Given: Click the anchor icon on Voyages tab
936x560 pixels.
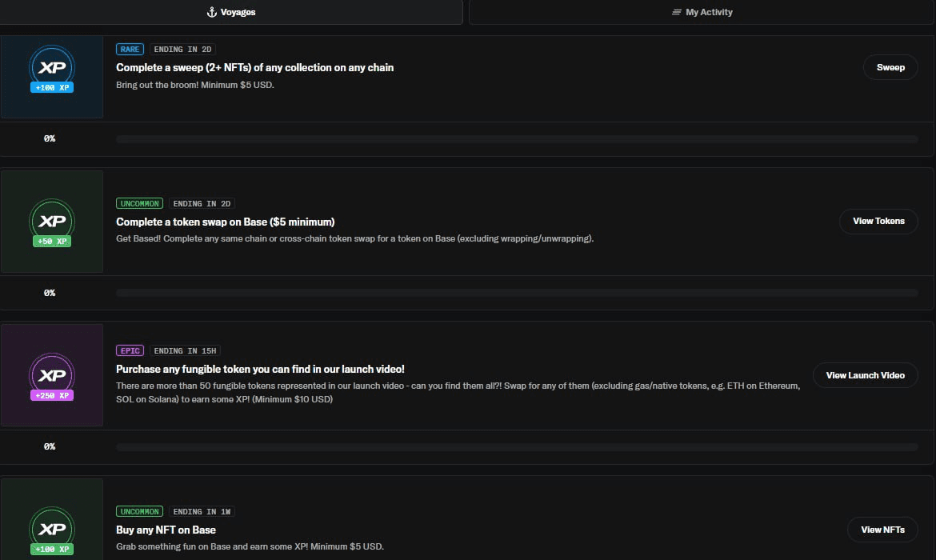Looking at the screenshot, I should coord(211,12).
